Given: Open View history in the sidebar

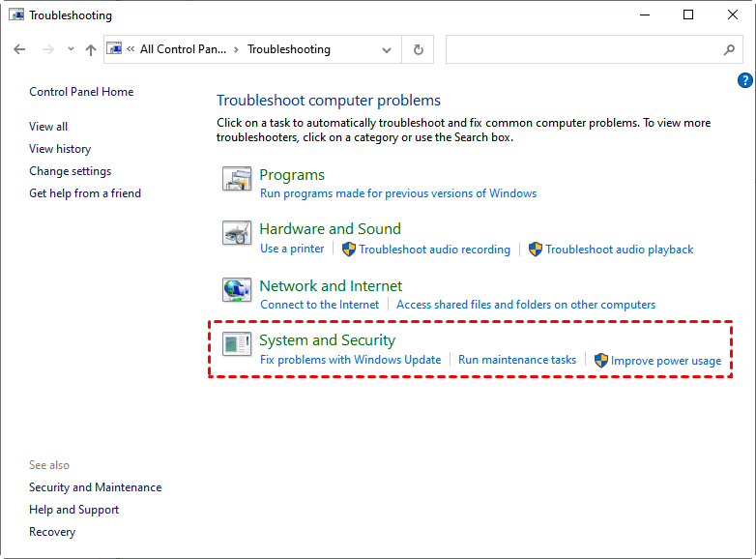Looking at the screenshot, I should 60,149.
